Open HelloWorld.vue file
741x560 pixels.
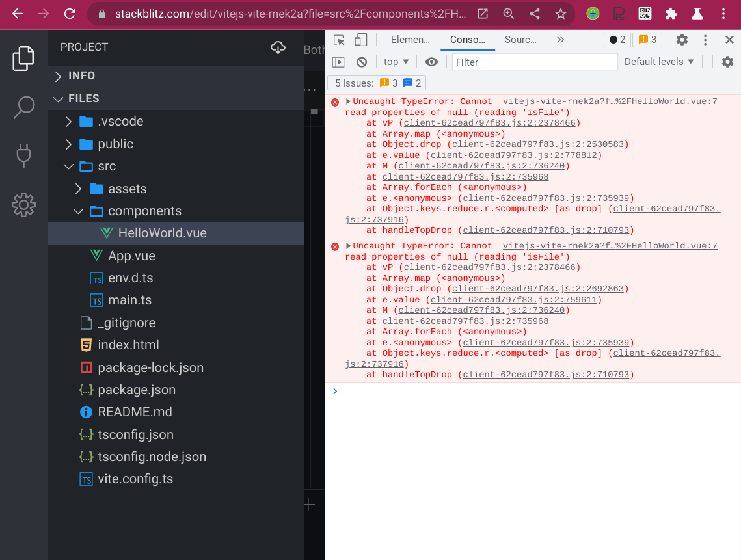click(176, 233)
